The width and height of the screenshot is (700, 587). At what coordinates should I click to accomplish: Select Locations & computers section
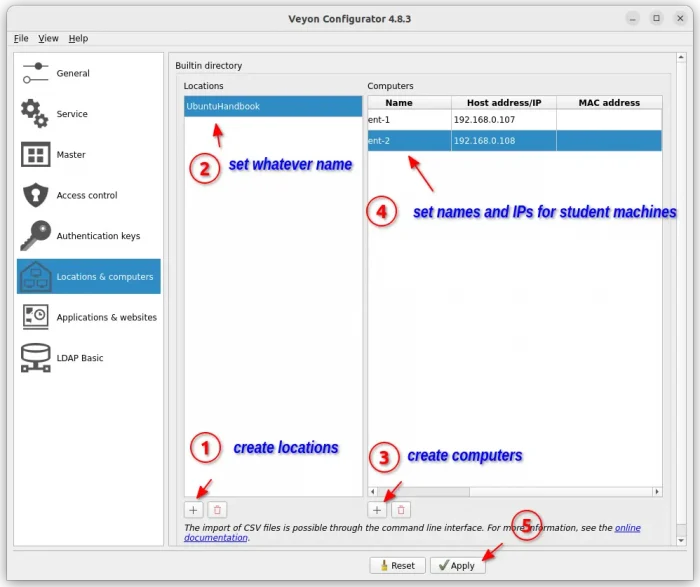(x=104, y=277)
